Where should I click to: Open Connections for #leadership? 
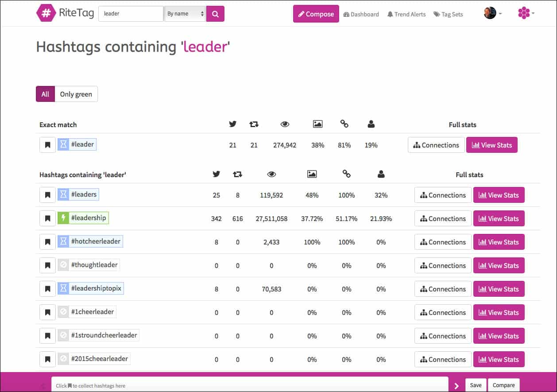(443, 218)
